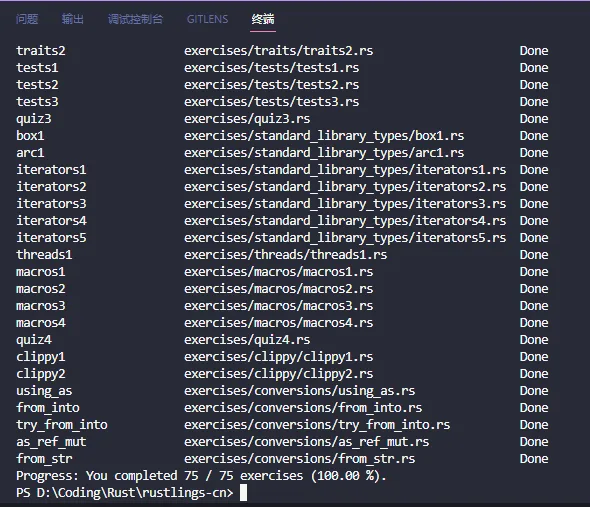Click the exercise name from_into in first column
This screenshot has height=507, width=590.
click(48, 408)
